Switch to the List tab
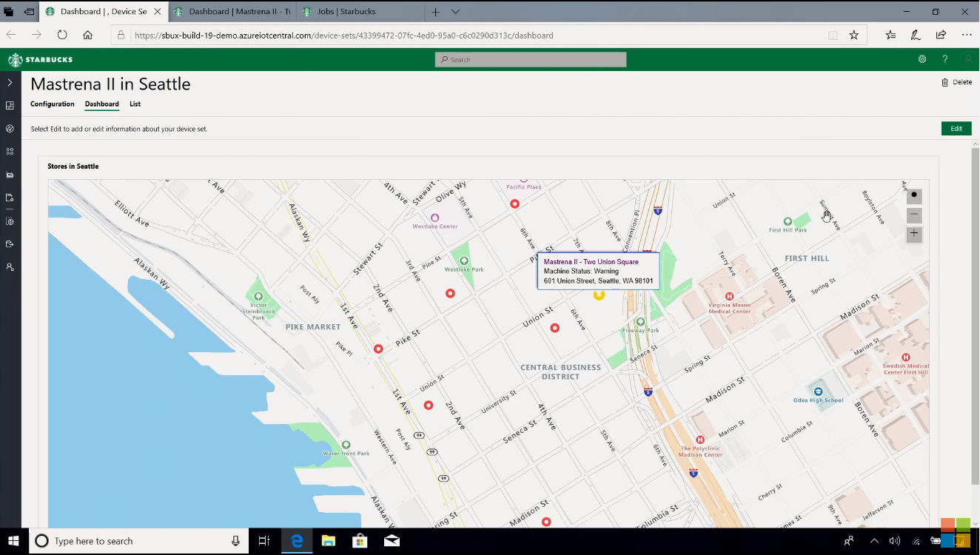This screenshot has height=555, width=980. point(135,104)
